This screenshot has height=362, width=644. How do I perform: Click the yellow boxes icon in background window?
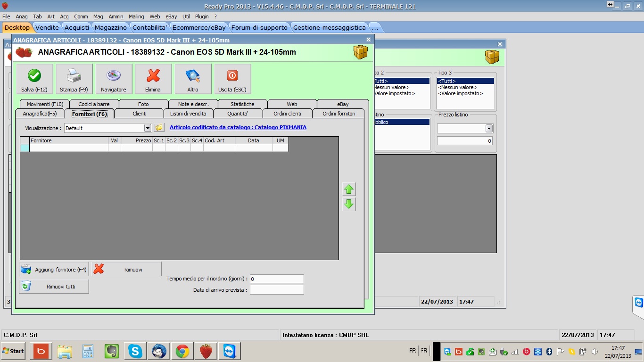click(x=492, y=57)
